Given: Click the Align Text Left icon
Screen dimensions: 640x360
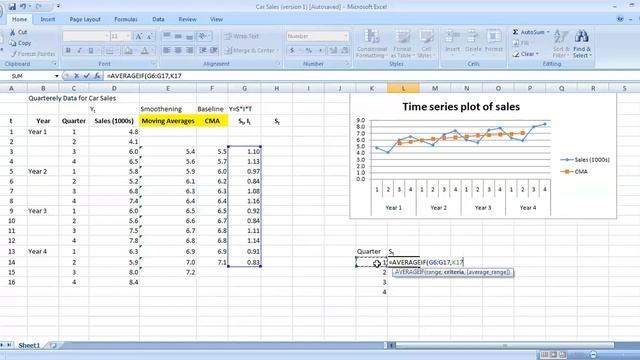Looking at the screenshot, I should coord(167,50).
